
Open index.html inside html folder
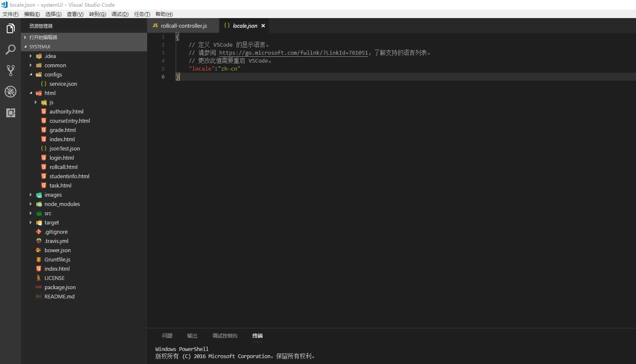pos(62,139)
